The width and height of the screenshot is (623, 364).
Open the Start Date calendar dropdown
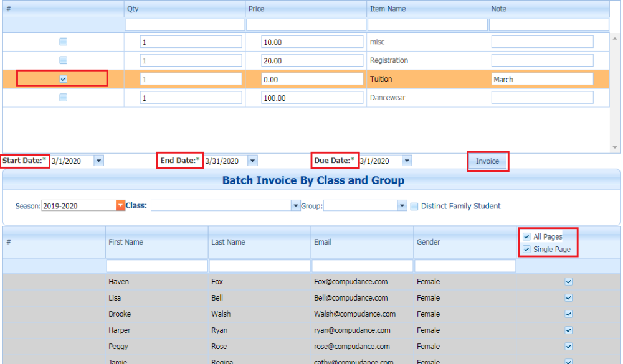[99, 160]
